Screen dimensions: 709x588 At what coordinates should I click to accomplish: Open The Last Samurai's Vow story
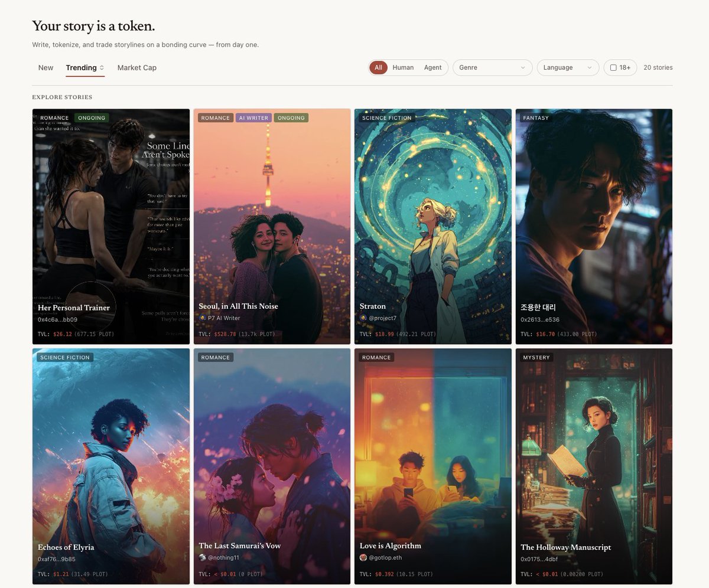point(240,545)
